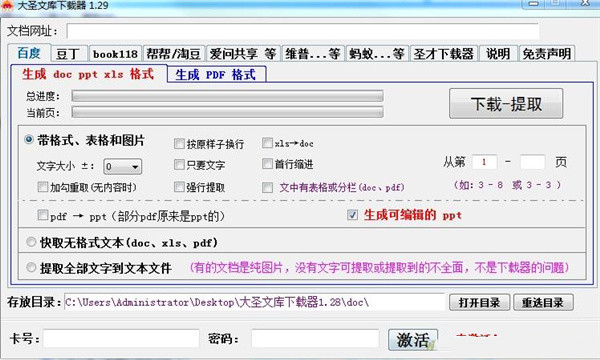The height and width of the screenshot is (360, 600).
Task: Show the 免责声明 tab
Action: tap(547, 54)
